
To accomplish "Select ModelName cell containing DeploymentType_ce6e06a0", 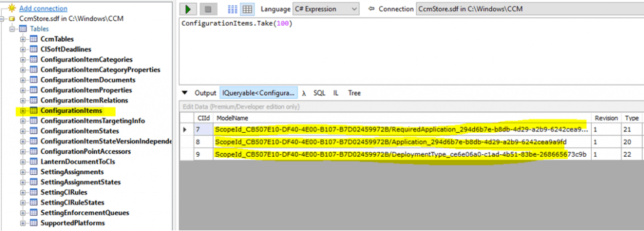I will click(x=402, y=155).
